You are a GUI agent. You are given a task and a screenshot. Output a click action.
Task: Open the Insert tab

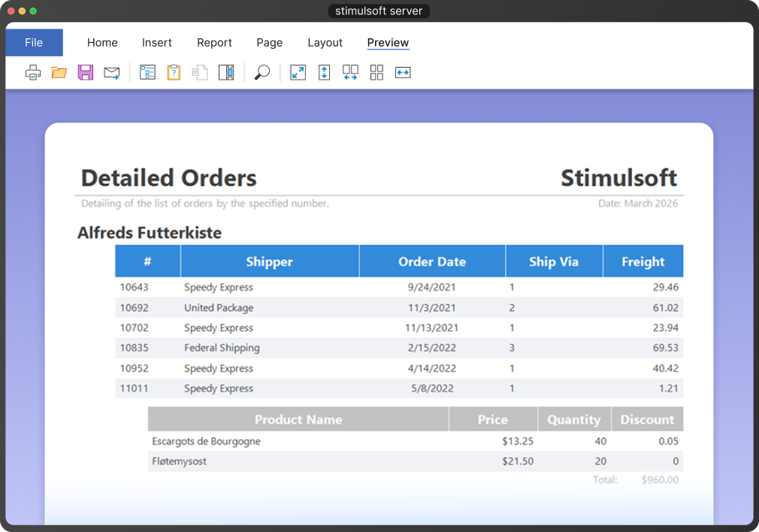click(157, 43)
